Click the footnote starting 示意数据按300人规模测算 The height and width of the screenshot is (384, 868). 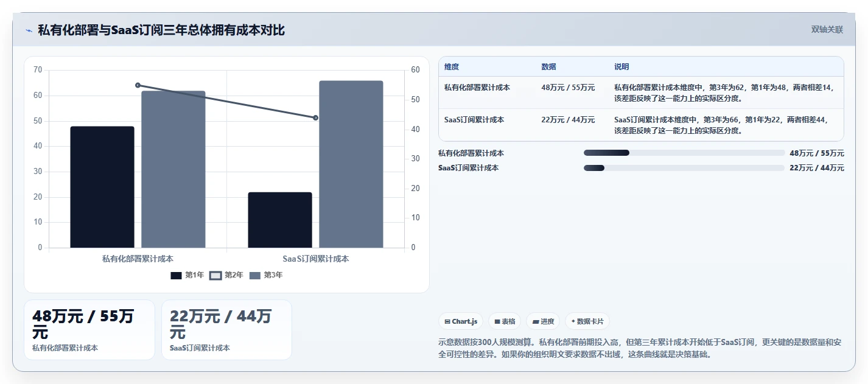640,348
